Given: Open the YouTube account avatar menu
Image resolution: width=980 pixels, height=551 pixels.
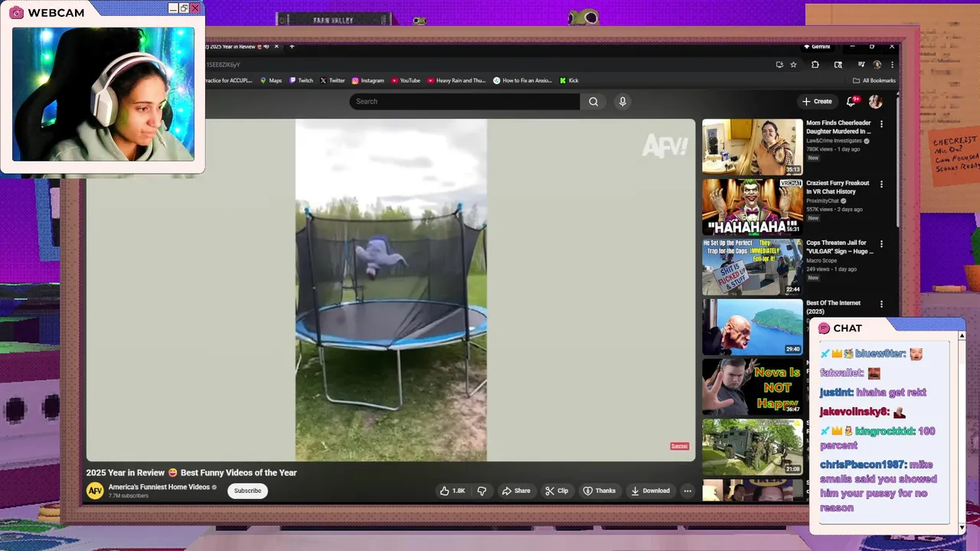Looking at the screenshot, I should click(876, 101).
